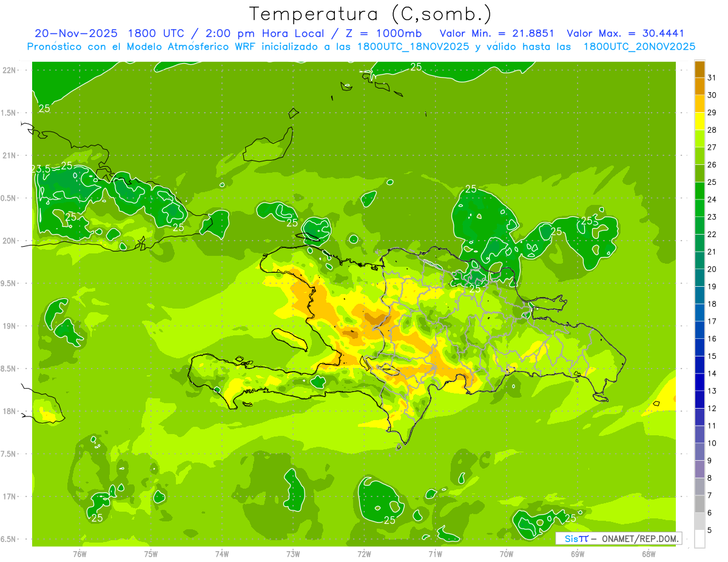
Task: Click the '68W' longitude axis label
Action: (x=649, y=554)
